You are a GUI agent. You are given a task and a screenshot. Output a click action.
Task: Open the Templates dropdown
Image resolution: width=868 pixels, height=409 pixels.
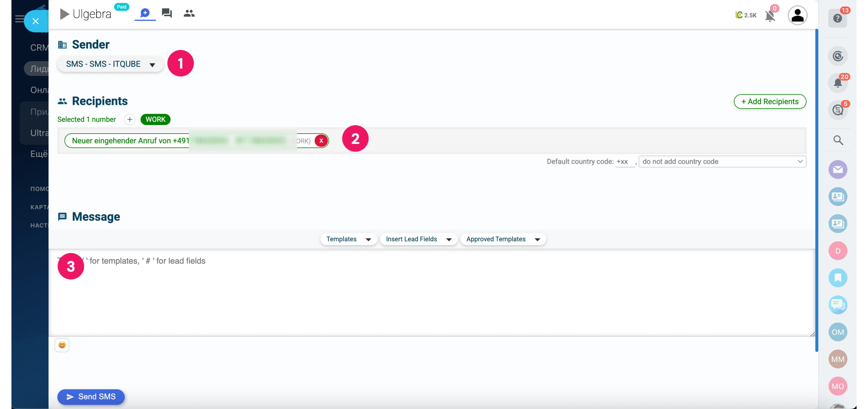click(x=348, y=239)
